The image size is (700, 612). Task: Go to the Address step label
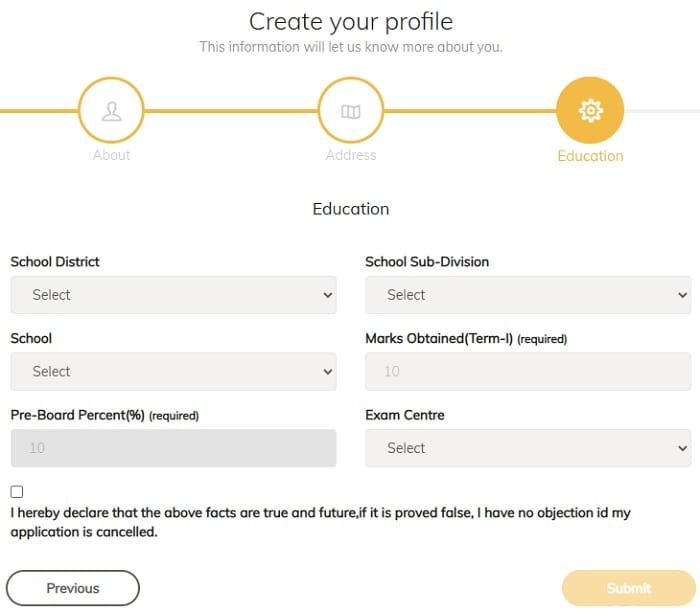(x=351, y=155)
